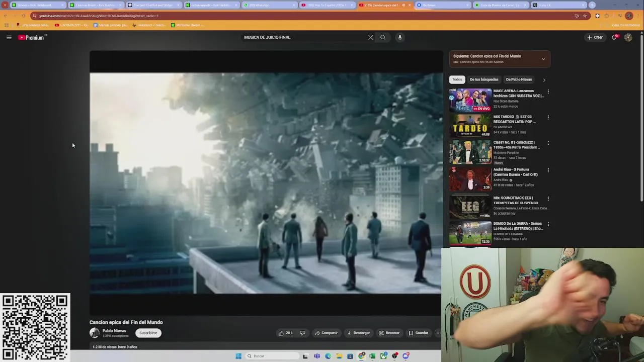Click the Recortar clip button
Viewport: 644px width, 362px height.
(389, 333)
